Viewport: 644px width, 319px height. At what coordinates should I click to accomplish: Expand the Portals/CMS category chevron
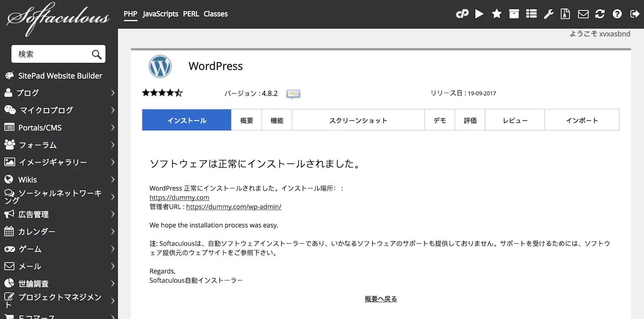click(112, 127)
